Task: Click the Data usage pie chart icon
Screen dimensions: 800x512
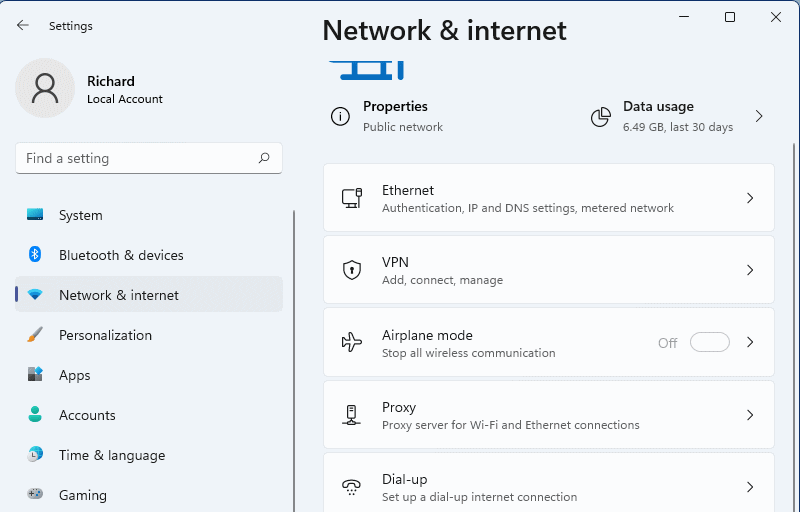Action: point(601,117)
